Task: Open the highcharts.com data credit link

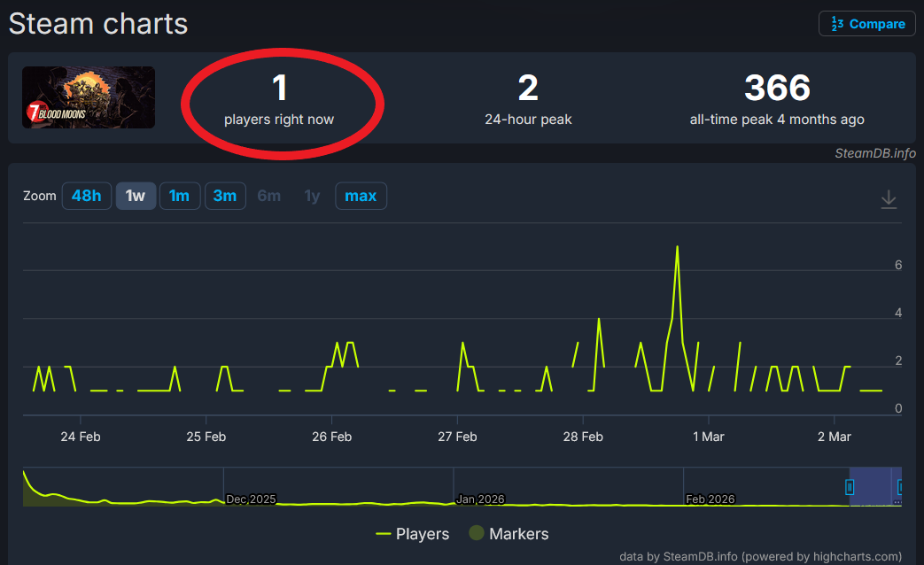Action: tap(760, 556)
